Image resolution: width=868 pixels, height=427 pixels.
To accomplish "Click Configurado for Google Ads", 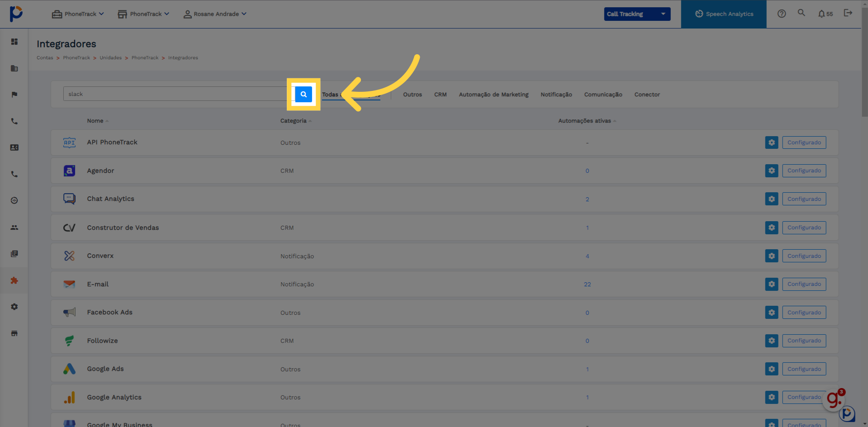I will [804, 369].
